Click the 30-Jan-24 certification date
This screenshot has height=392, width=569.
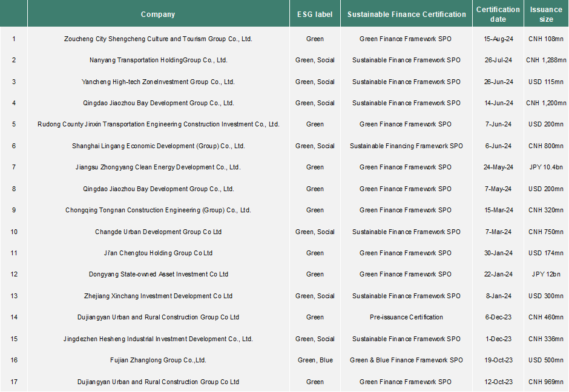(498, 253)
